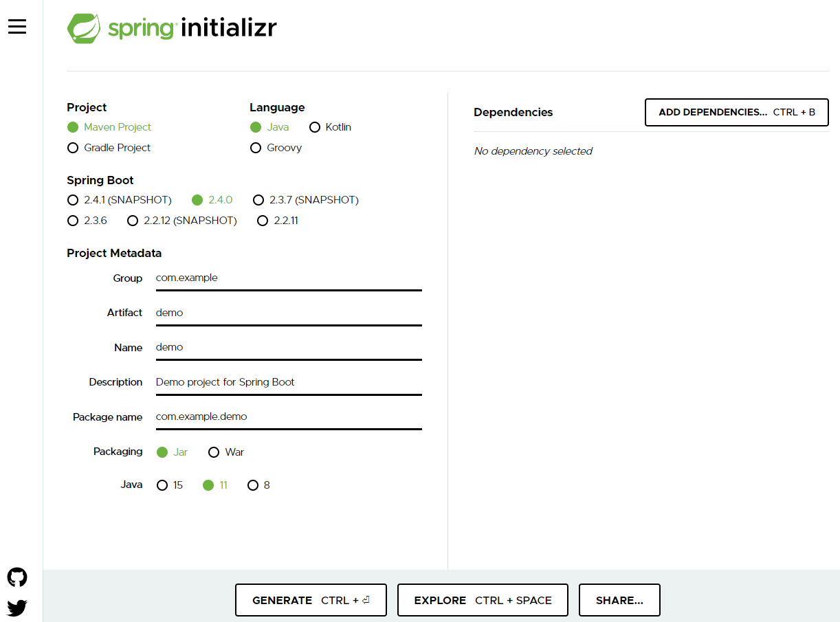Select Spring Boot 2.2.12 (SNAPSHOT)
The height and width of the screenshot is (622, 840).
(182, 221)
